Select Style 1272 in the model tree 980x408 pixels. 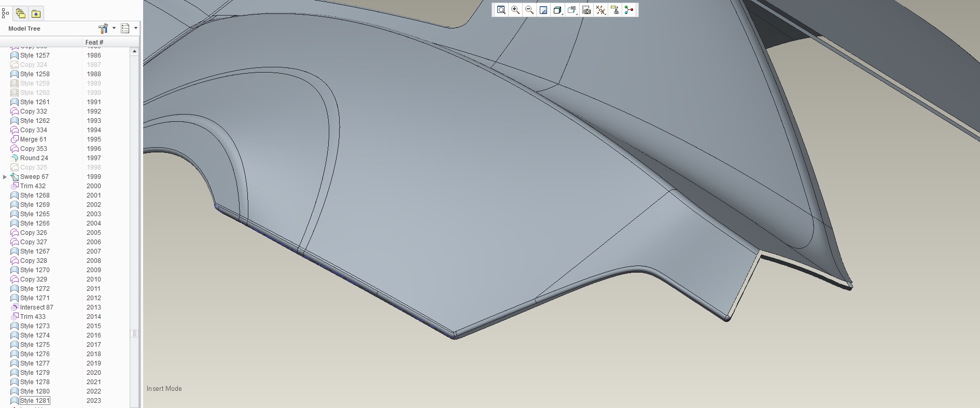click(35, 289)
